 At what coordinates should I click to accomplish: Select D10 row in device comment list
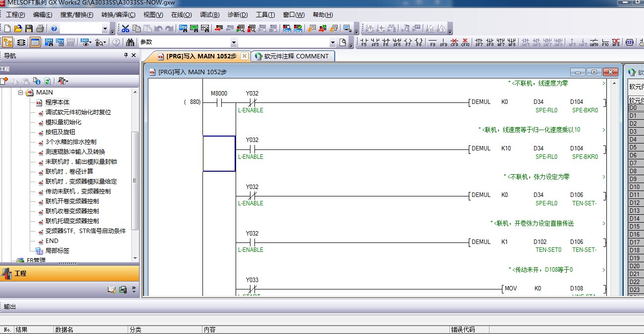click(635, 187)
